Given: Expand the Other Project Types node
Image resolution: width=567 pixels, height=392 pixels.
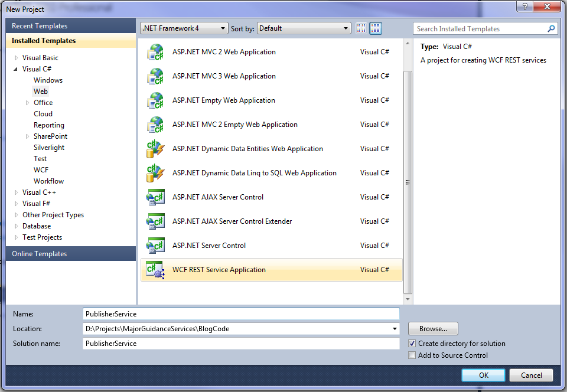Looking at the screenshot, I should pos(17,215).
